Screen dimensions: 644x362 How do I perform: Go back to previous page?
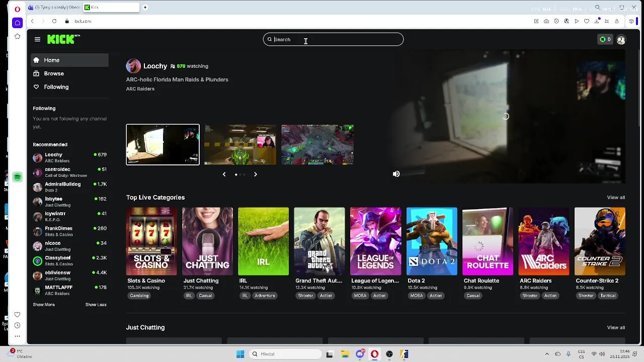tap(32, 21)
